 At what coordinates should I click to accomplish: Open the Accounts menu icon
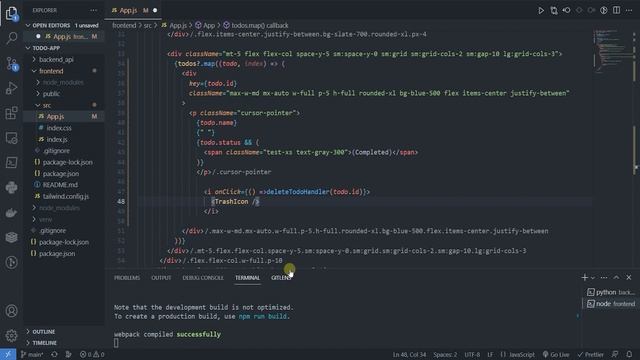11,311
